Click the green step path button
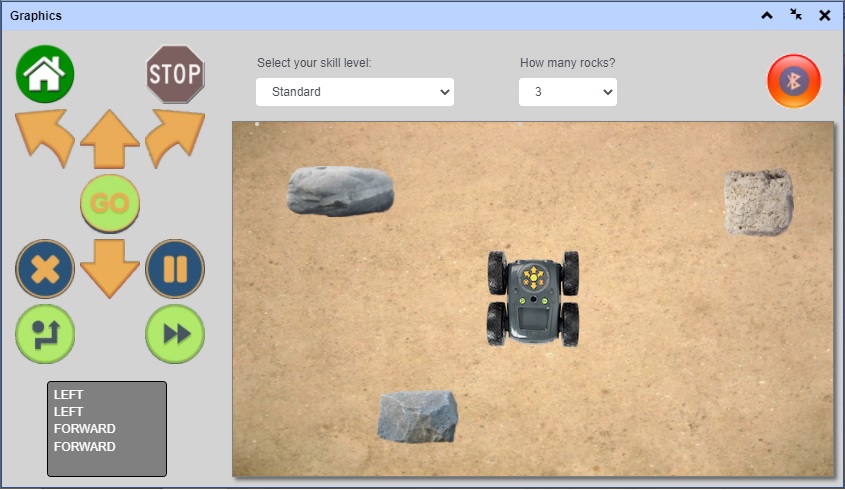Image resolution: width=845 pixels, height=490 pixels. [45, 334]
